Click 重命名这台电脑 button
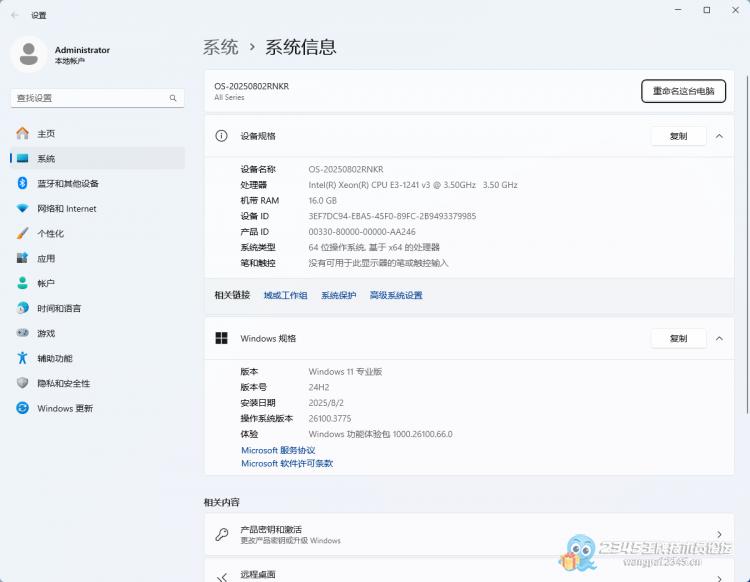 (x=684, y=91)
